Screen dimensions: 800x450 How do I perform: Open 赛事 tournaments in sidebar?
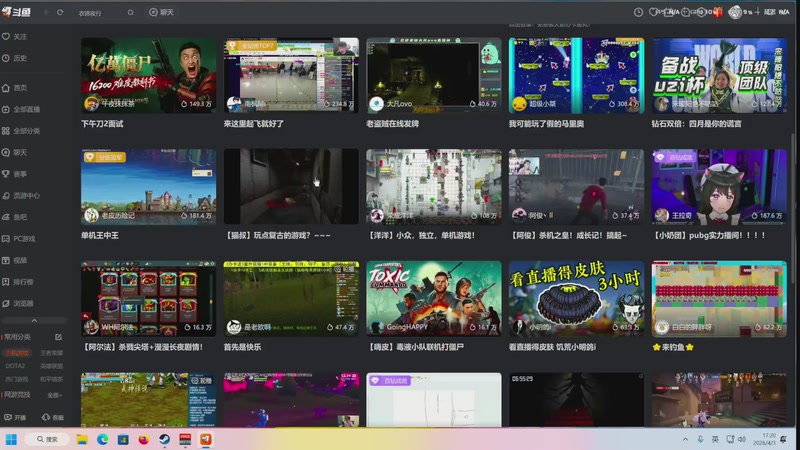pyautogui.click(x=15, y=174)
